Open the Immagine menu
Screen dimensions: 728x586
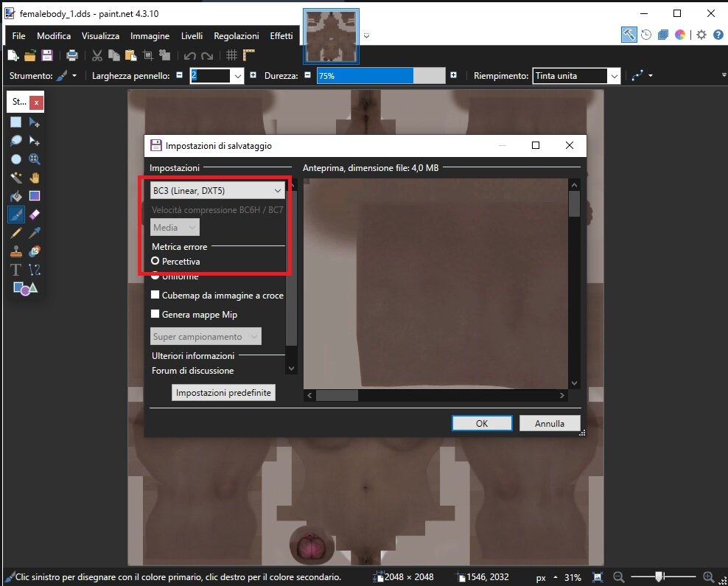[x=150, y=36]
